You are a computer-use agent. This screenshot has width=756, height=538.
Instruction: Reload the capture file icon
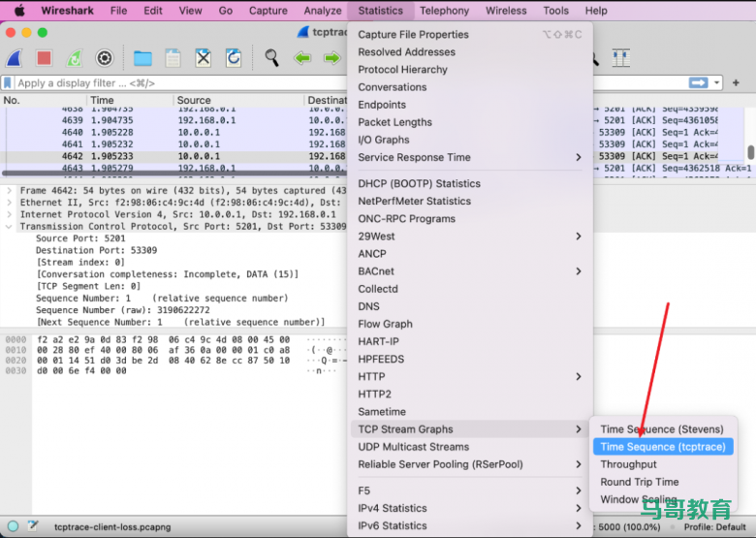tap(234, 58)
